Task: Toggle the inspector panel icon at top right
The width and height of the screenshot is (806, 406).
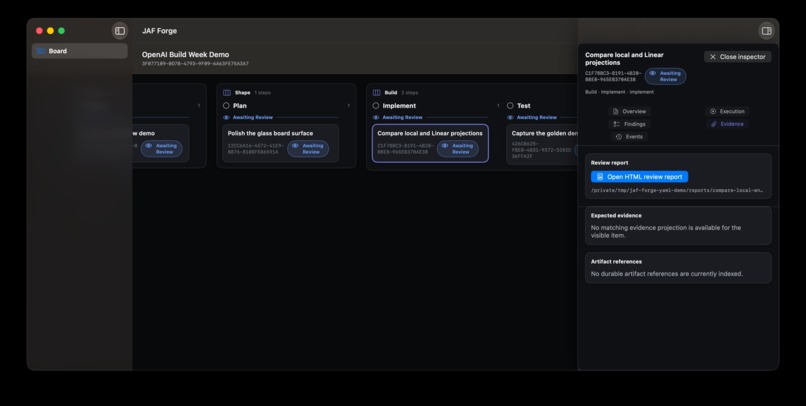Action: click(766, 31)
